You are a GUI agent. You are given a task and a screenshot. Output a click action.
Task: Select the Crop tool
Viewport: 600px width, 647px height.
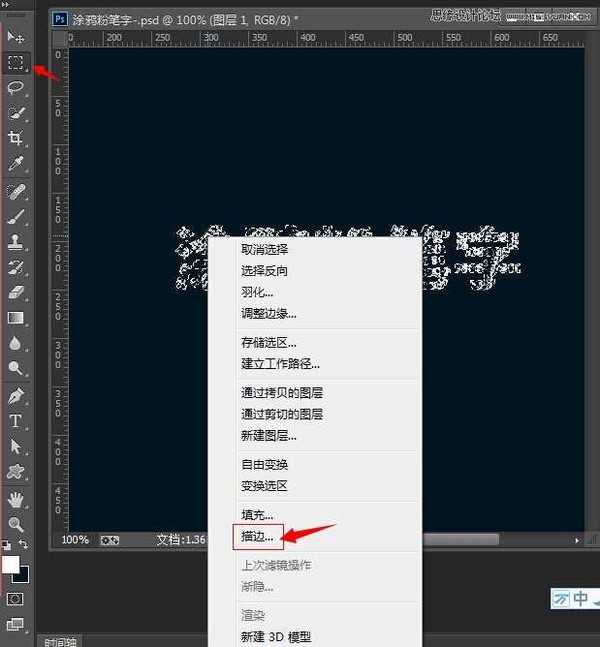tap(16, 138)
